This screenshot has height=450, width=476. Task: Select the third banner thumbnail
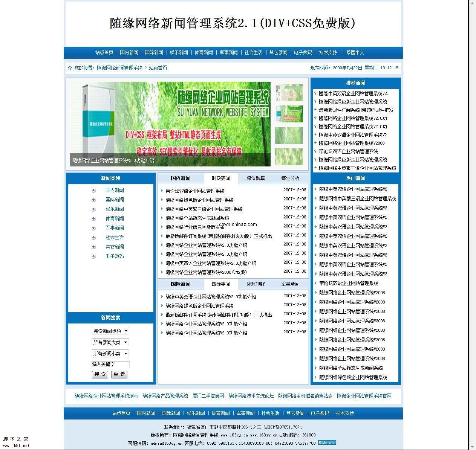pos(289,135)
